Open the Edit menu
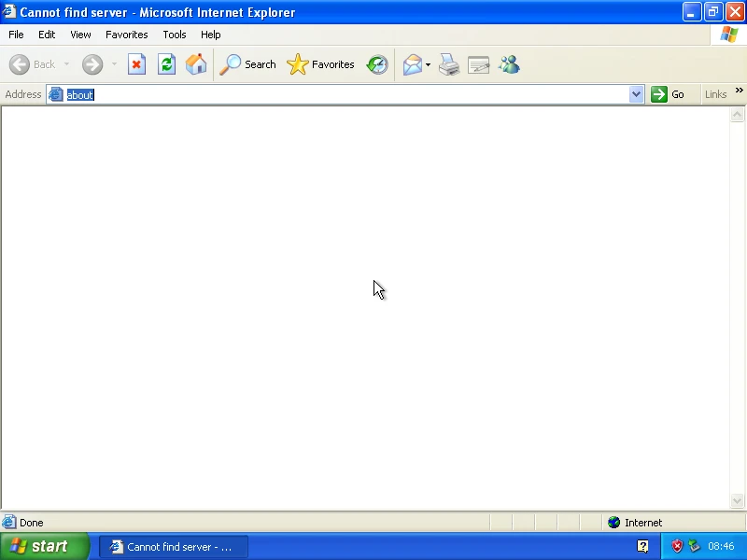 [47, 35]
